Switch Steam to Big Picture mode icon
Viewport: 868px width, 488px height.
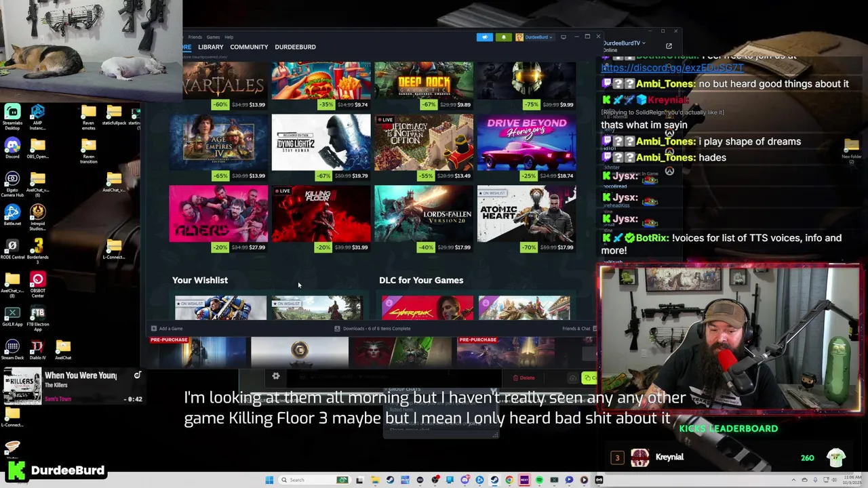click(564, 37)
